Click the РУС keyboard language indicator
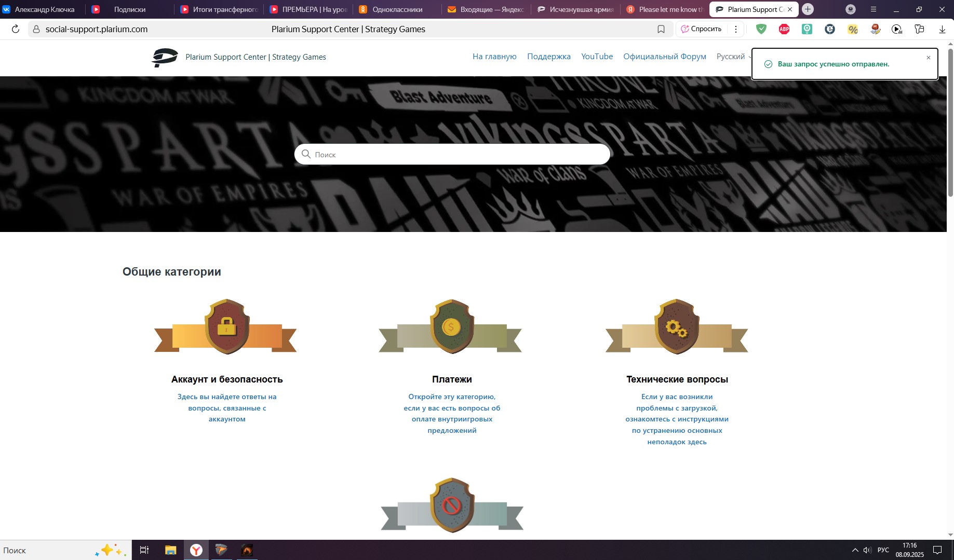The height and width of the screenshot is (560, 954). coord(883,550)
